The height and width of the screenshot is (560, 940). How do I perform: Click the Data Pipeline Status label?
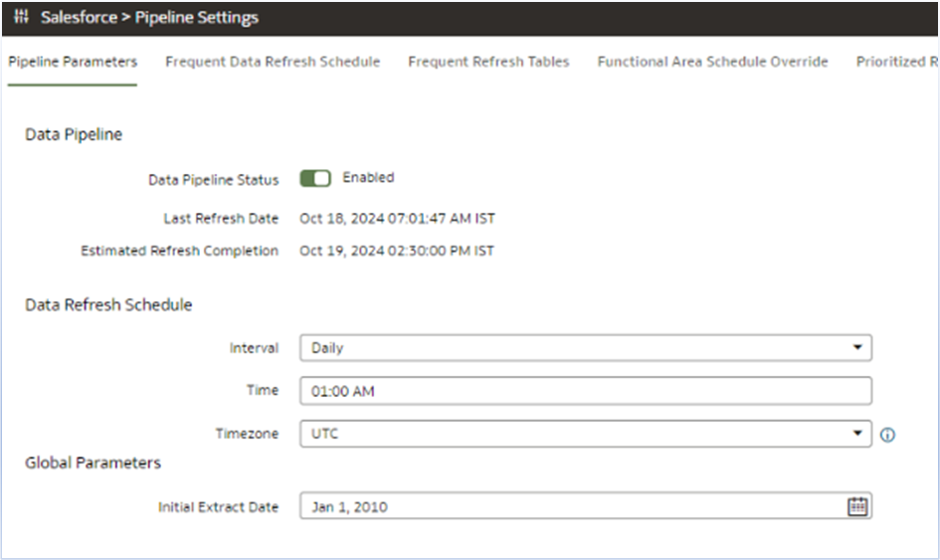[x=214, y=180]
